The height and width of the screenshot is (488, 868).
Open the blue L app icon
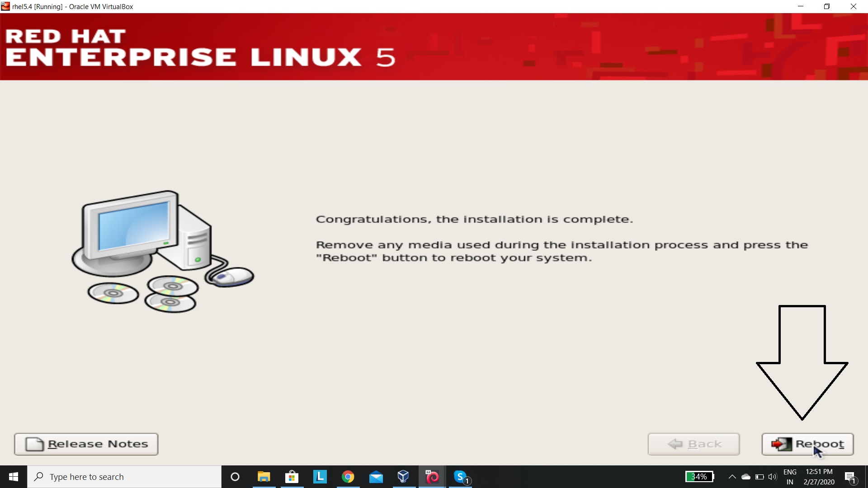pyautogui.click(x=320, y=477)
